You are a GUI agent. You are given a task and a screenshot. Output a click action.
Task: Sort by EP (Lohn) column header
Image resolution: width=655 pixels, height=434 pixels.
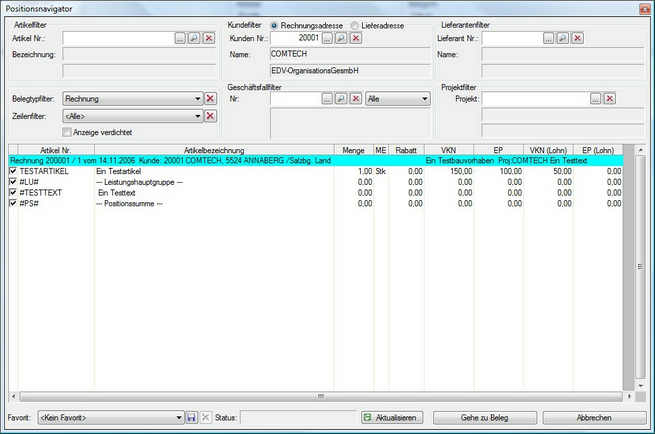pos(598,150)
